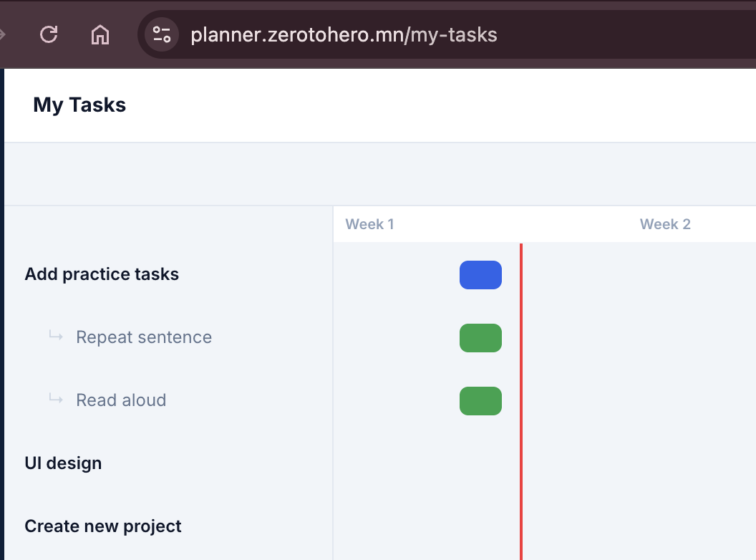756x560 pixels.
Task: Click the My Tasks page heading
Action: (79, 105)
